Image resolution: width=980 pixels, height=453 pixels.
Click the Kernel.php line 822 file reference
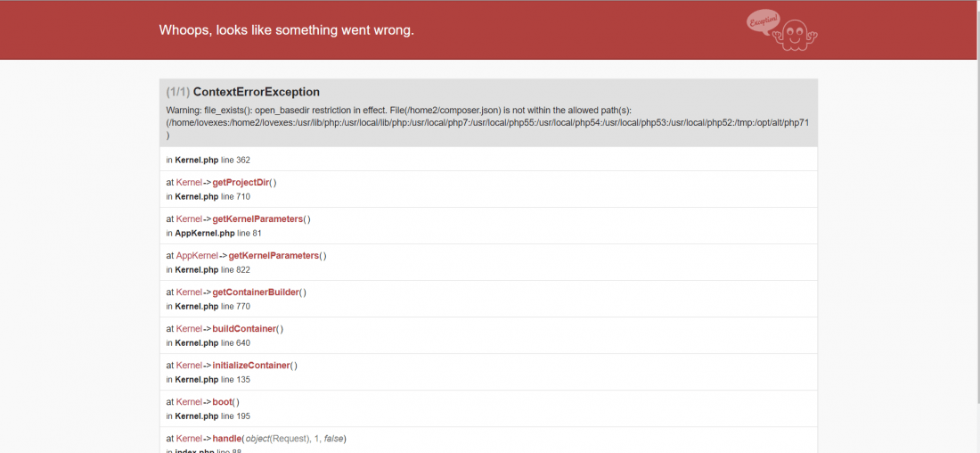click(x=208, y=269)
